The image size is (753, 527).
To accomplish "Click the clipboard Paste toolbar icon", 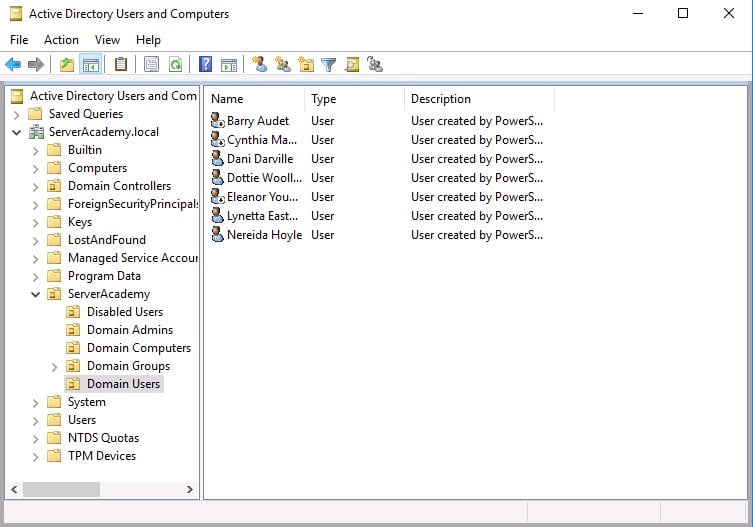I will pos(121,64).
